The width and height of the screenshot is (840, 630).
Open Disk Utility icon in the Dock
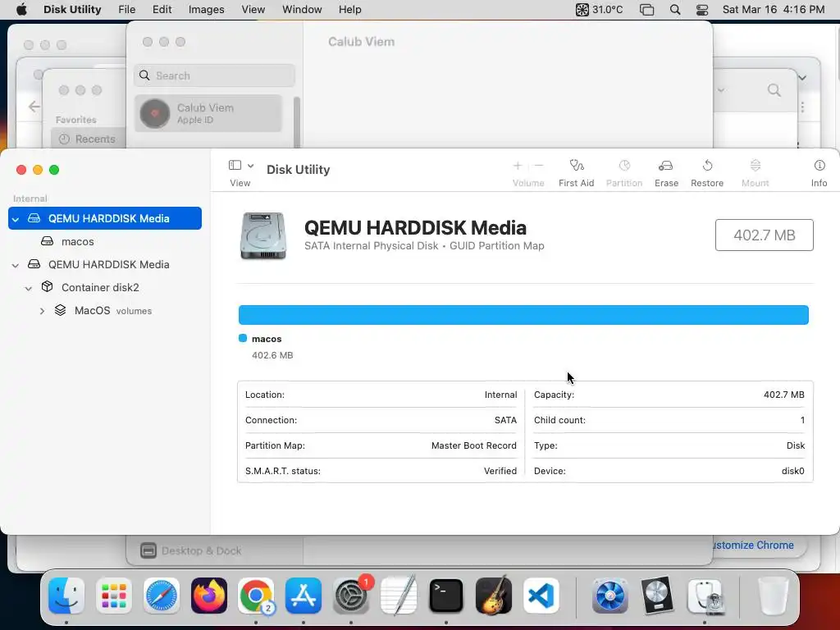[x=705, y=596]
